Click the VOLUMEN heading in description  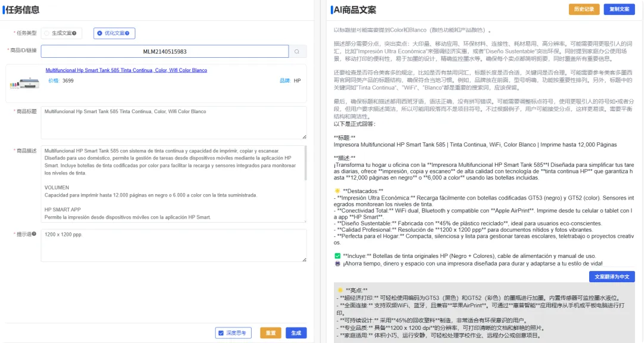[57, 188]
